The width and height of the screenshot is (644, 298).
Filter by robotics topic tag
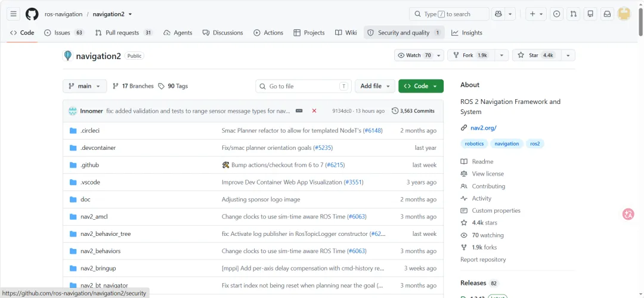(x=475, y=144)
